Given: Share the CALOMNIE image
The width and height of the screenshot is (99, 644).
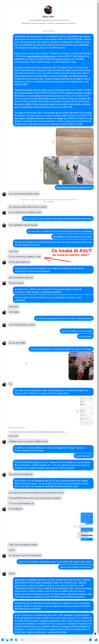Looking at the screenshot, I should tap(26, 363).
